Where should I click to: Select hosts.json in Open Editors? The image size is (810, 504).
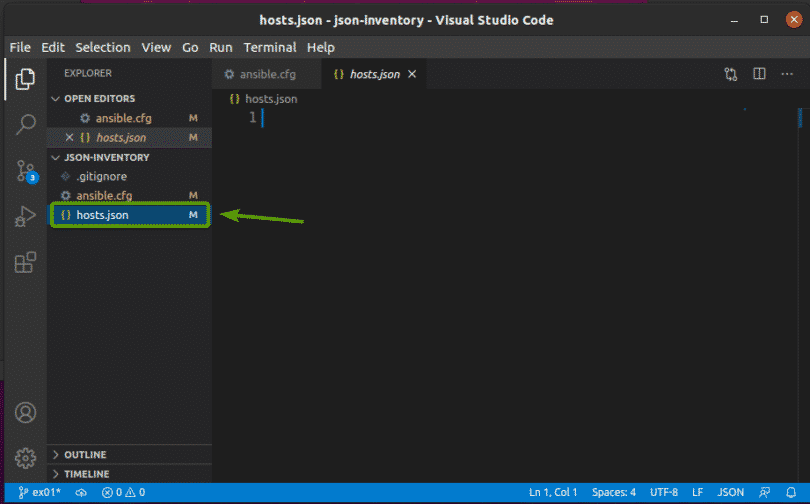[x=129, y=137]
